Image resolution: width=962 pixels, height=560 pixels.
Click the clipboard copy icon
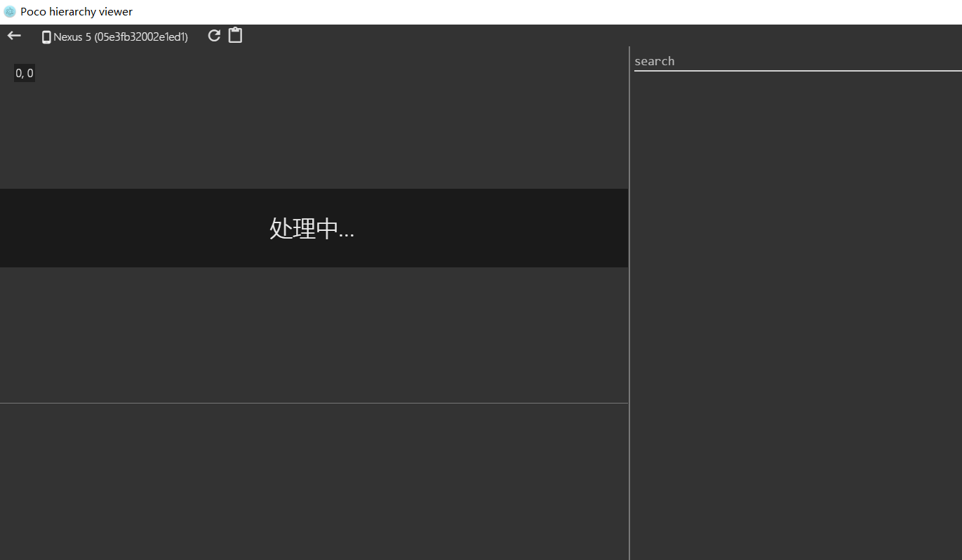(235, 35)
